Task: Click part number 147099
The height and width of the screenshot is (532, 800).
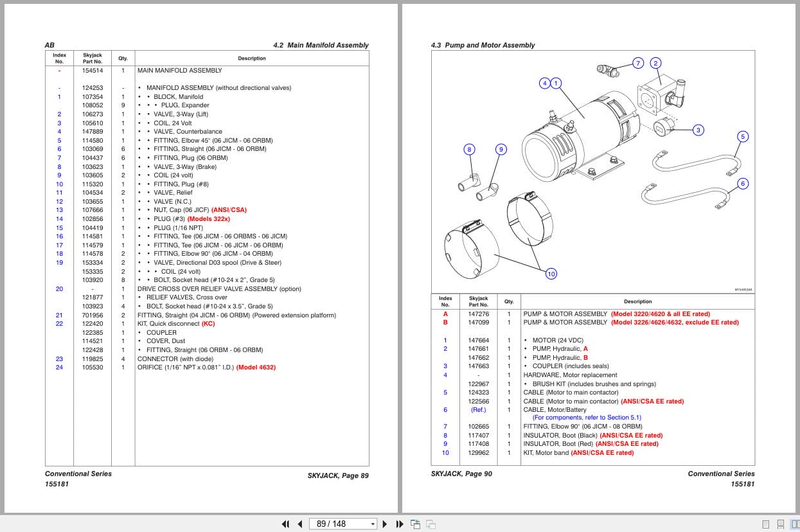Action: 479,323
